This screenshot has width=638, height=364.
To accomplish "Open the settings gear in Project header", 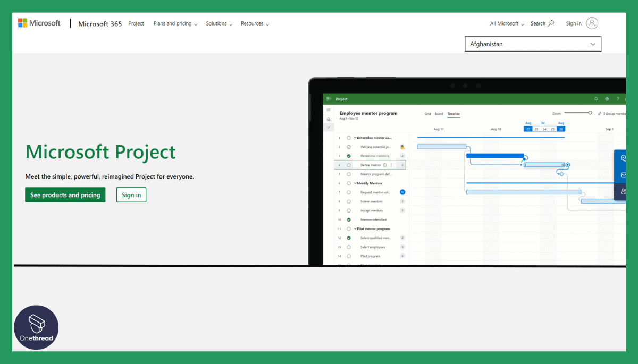I will [607, 99].
